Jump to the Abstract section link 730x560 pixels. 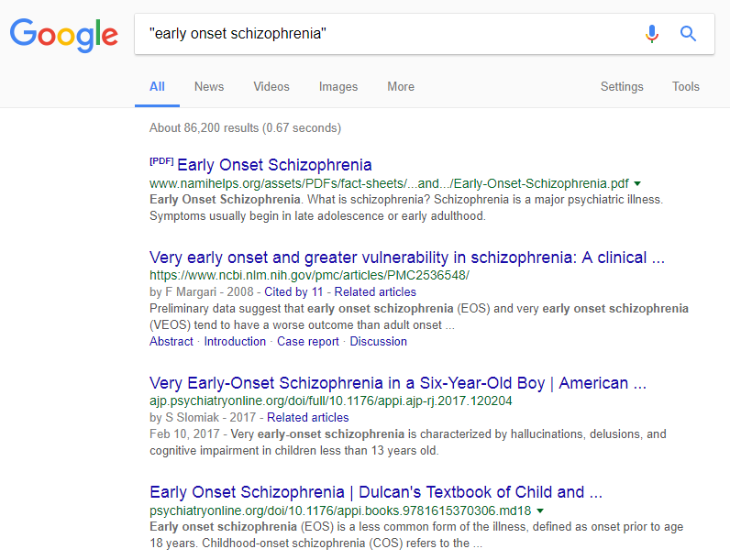coord(171,341)
